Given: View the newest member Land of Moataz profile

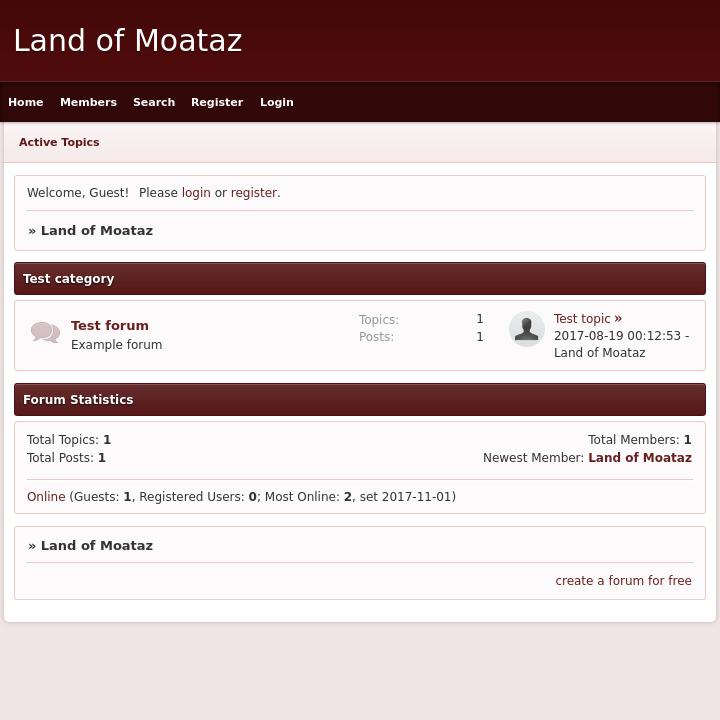Looking at the screenshot, I should tap(640, 458).
